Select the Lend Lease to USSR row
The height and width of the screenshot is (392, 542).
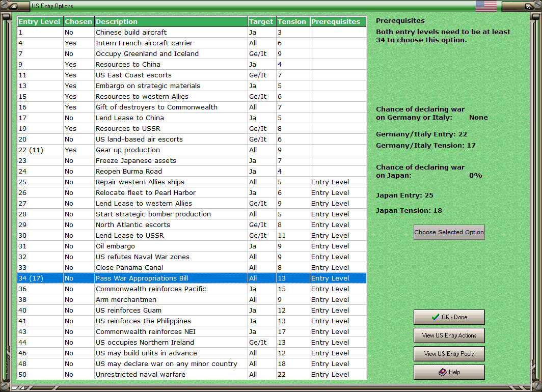pyautogui.click(x=192, y=236)
